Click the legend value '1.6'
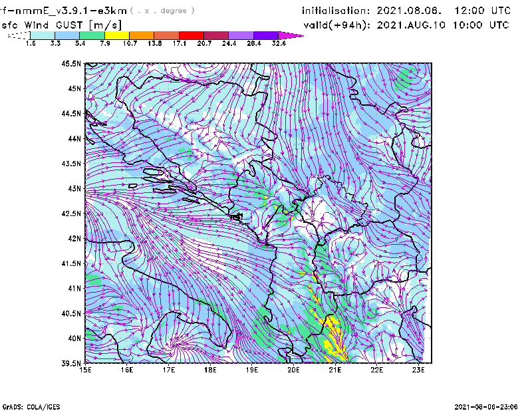 tap(31, 43)
